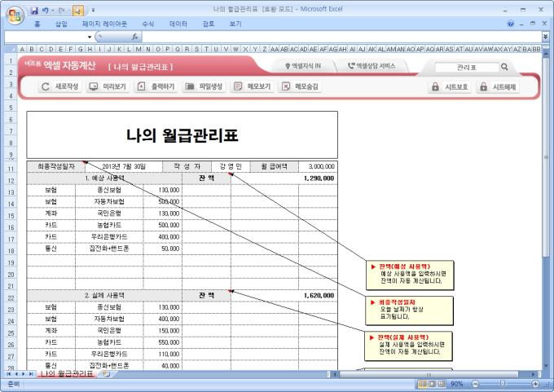Click the 1. 예상 사용액 header

[x=104, y=178]
